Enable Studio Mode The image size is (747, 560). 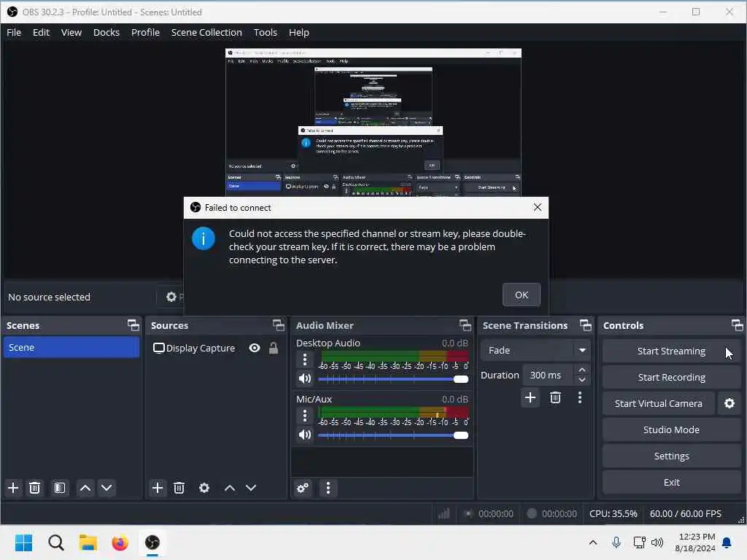[x=671, y=429]
